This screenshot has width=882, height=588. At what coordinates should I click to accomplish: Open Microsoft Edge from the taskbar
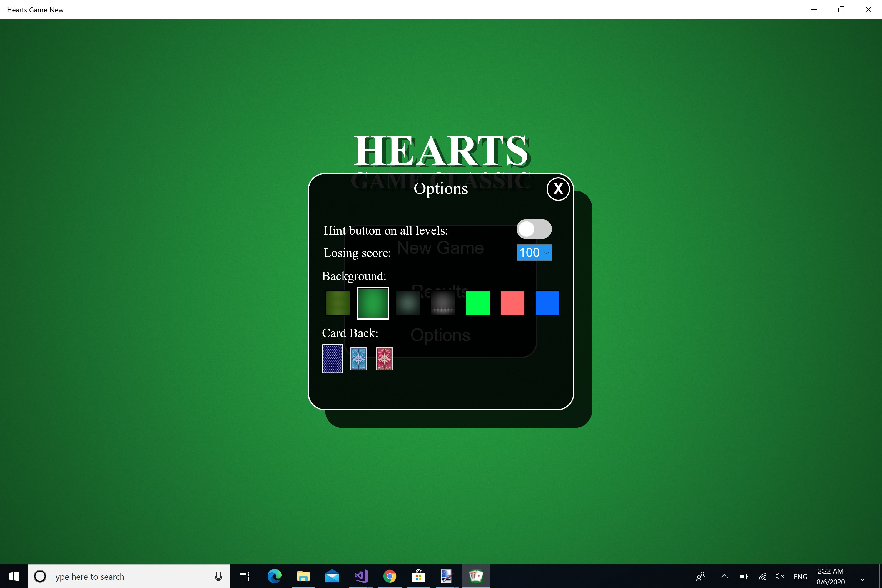tap(275, 576)
